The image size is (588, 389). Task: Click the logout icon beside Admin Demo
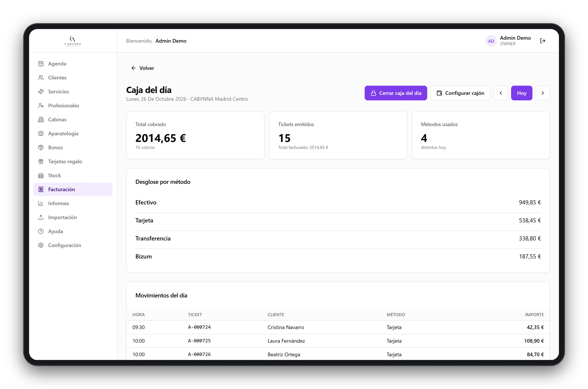(x=543, y=41)
